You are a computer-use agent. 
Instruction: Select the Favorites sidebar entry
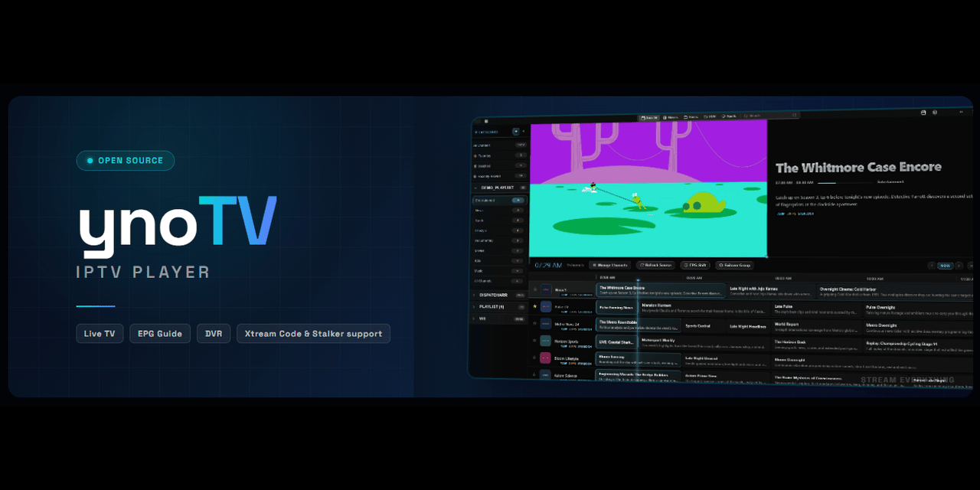coord(499,156)
